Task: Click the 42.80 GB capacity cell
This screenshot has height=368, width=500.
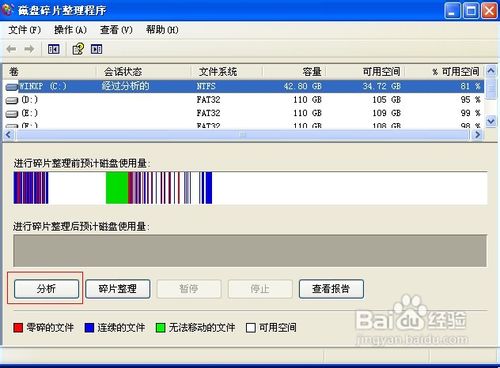Action: point(303,86)
